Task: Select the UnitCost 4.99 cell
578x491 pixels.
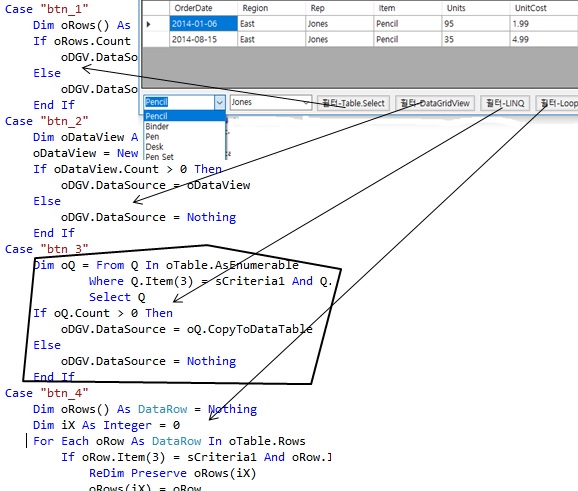Action: point(544,39)
